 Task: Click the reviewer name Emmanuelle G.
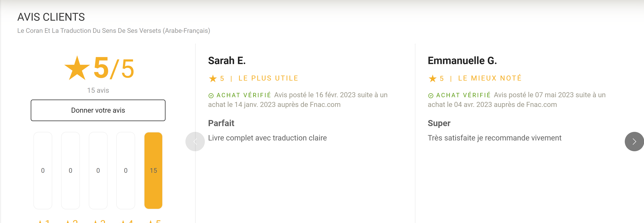coord(462,61)
